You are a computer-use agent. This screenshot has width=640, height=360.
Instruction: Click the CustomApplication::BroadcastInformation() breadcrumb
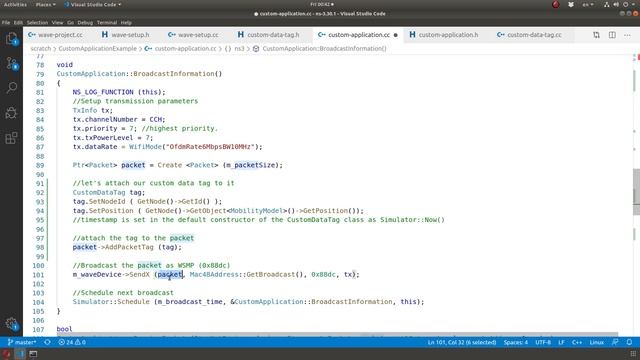[324, 49]
